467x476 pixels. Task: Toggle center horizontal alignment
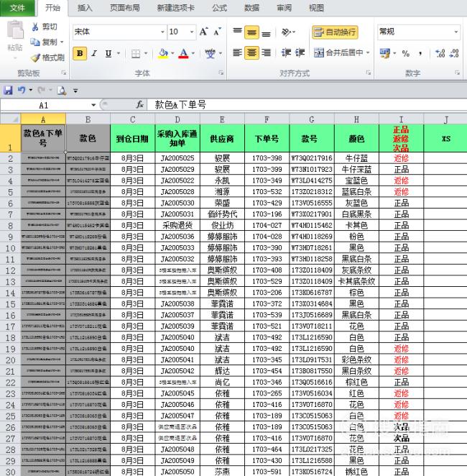(251, 52)
